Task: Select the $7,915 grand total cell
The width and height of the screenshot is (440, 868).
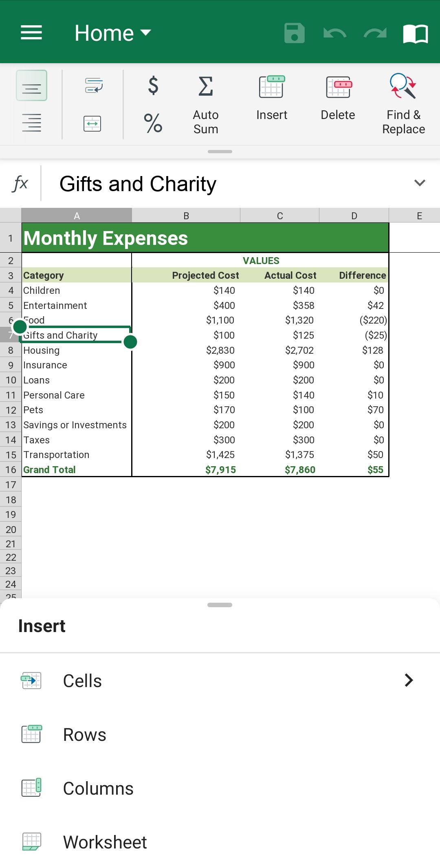Action: [x=187, y=470]
